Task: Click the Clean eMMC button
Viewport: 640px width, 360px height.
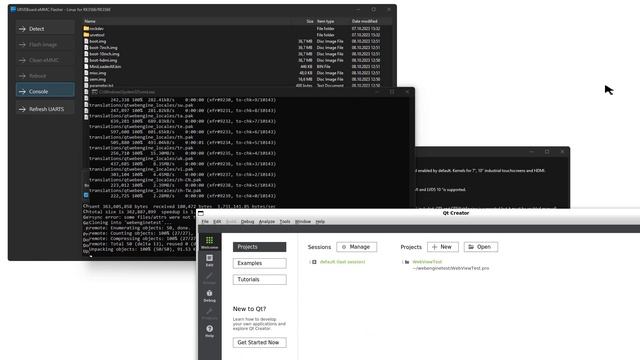Action: pos(45,60)
